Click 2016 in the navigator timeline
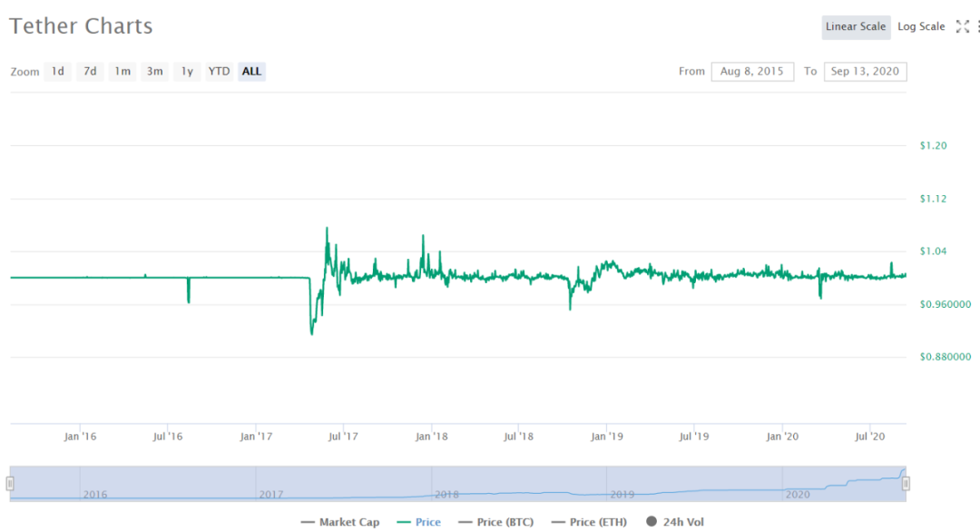This screenshot has width=980, height=532. [95, 495]
